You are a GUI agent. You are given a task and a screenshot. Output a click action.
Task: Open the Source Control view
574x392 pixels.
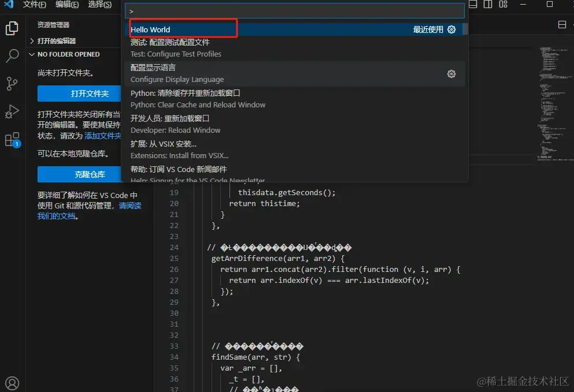point(12,84)
